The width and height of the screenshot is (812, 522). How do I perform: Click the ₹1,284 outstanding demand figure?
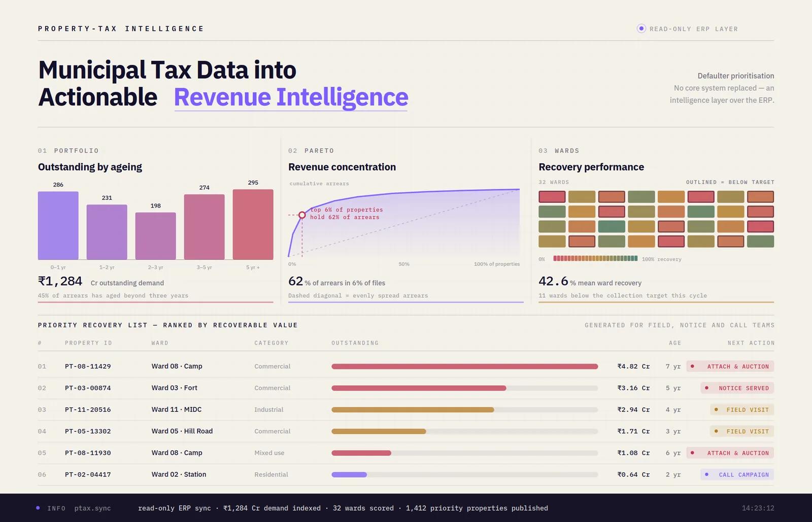click(60, 281)
